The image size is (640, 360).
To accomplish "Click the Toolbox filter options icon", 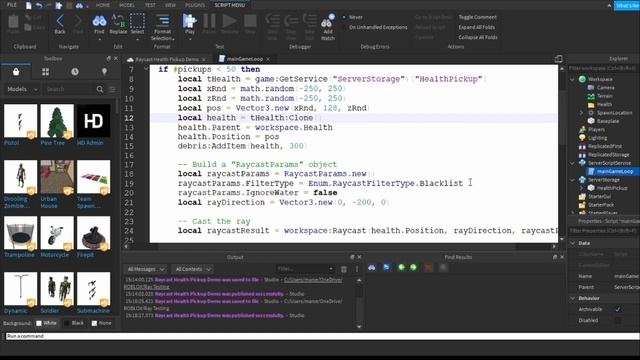I will click(x=112, y=89).
